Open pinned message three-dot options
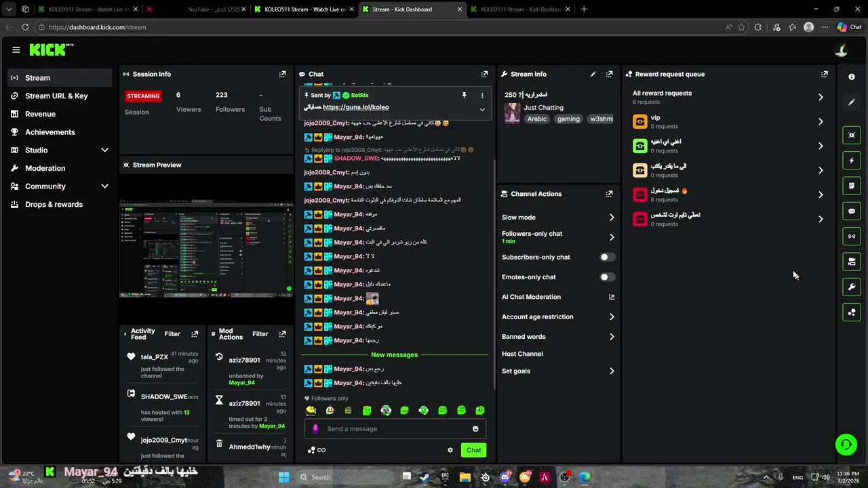868x488 pixels. [x=482, y=96]
